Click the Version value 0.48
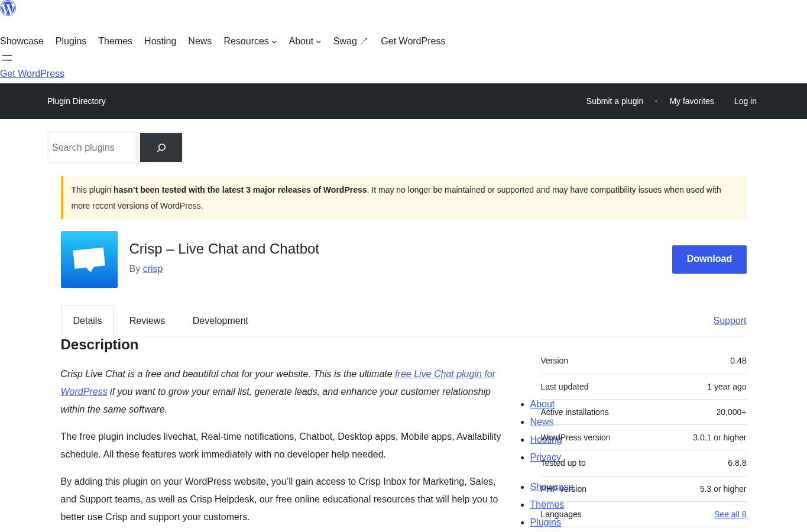The width and height of the screenshot is (807, 532). click(738, 361)
